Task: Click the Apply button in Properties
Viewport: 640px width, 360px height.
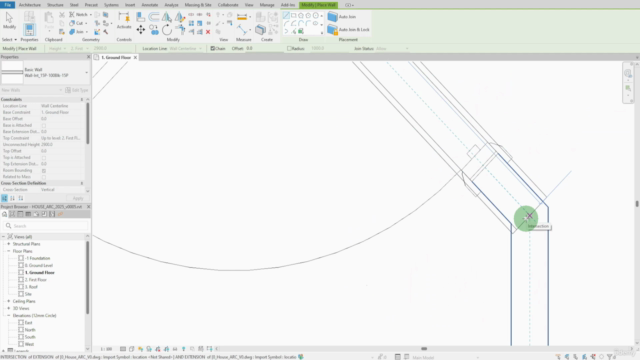Action: (78, 198)
